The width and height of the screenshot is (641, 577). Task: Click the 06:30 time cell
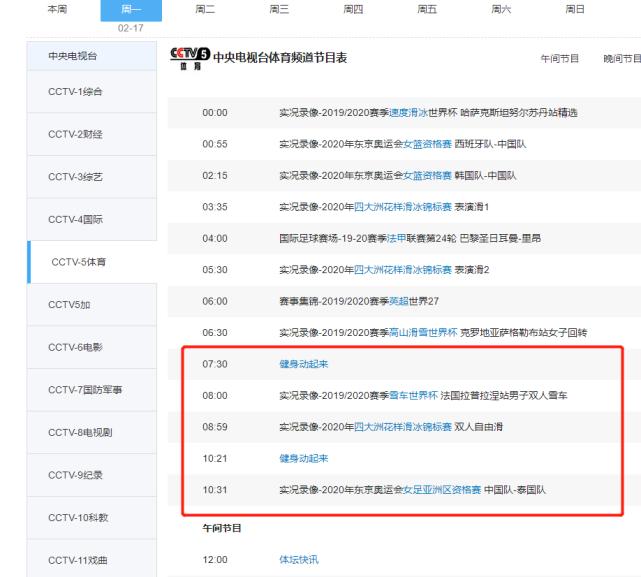click(x=215, y=332)
